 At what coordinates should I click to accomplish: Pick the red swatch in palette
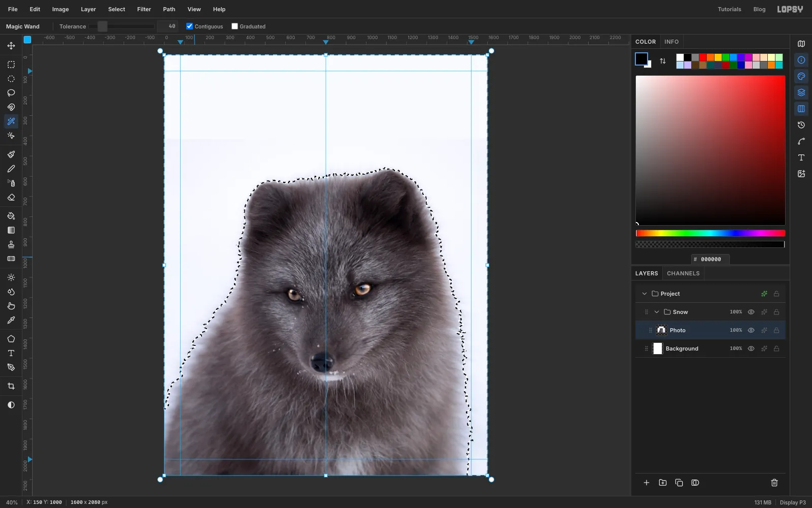point(703,57)
